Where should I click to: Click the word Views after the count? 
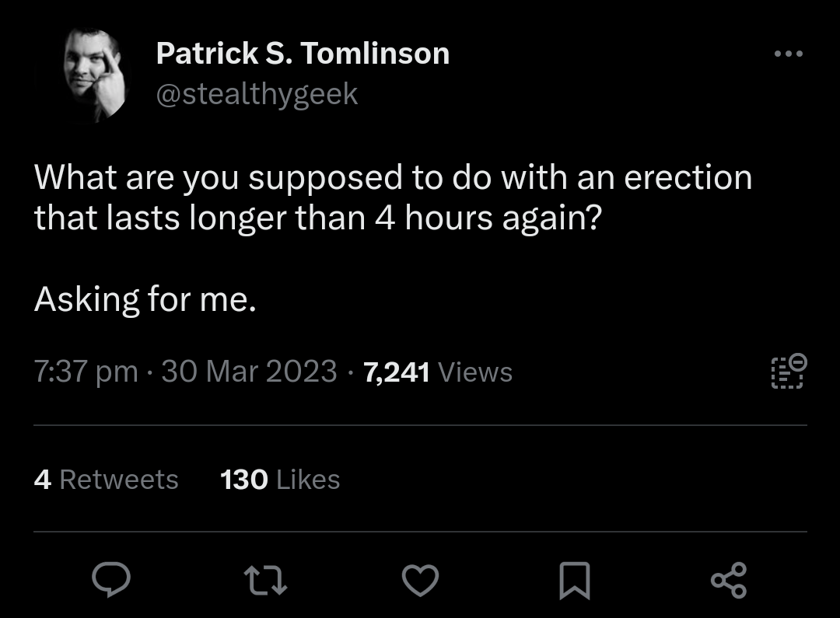point(475,372)
